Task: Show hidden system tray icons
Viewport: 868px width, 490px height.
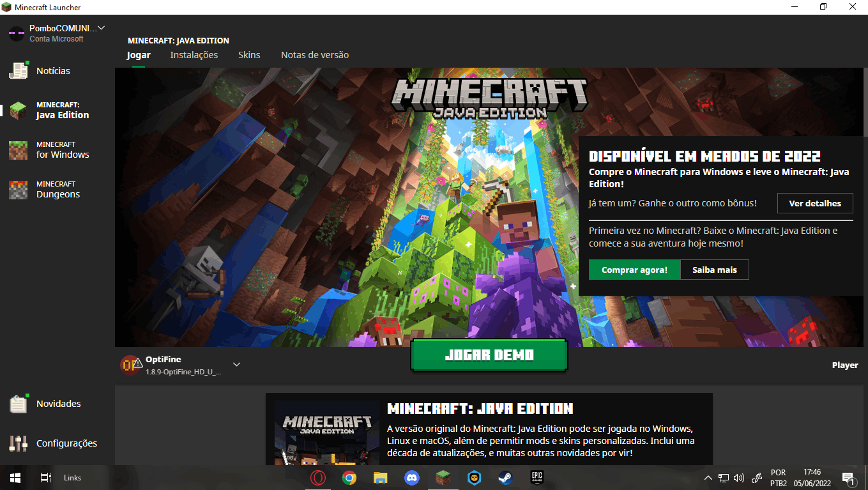Action: click(708, 478)
